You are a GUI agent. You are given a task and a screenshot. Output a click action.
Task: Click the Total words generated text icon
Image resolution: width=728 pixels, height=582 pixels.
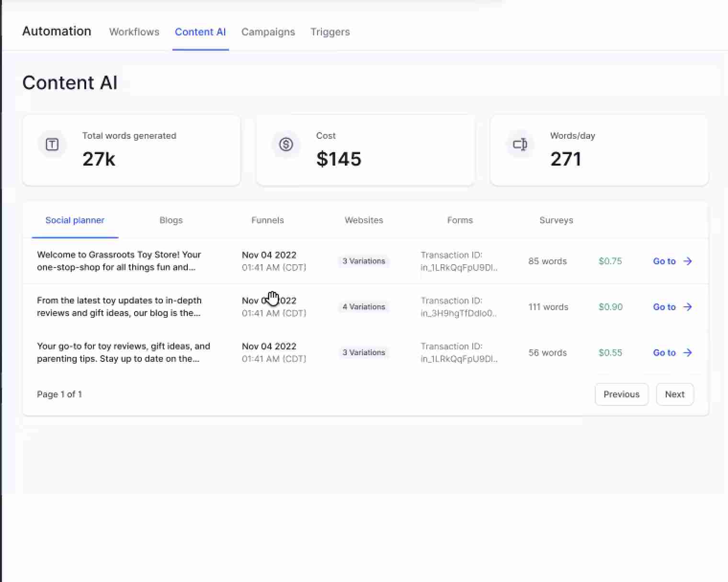(x=52, y=145)
